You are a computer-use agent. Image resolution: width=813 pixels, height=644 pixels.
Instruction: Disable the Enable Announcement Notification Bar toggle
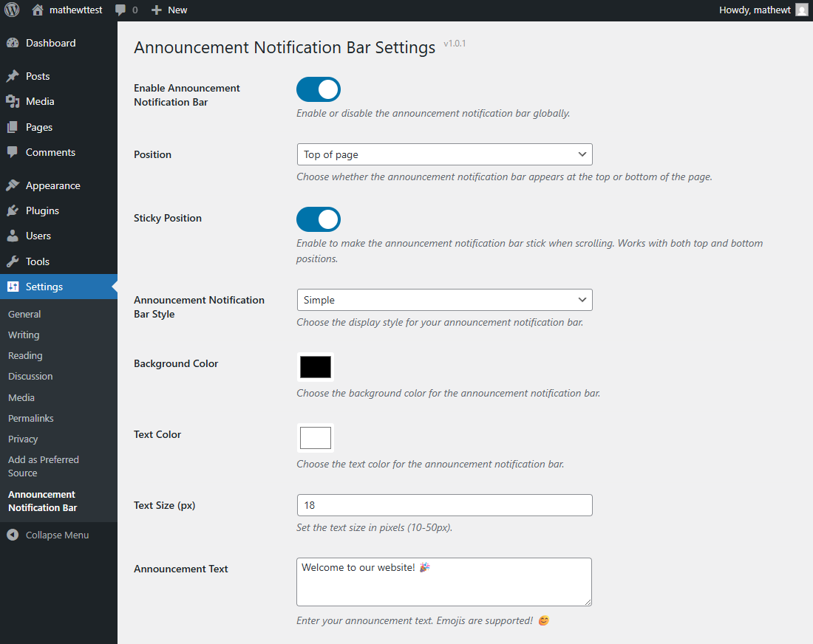coord(318,89)
